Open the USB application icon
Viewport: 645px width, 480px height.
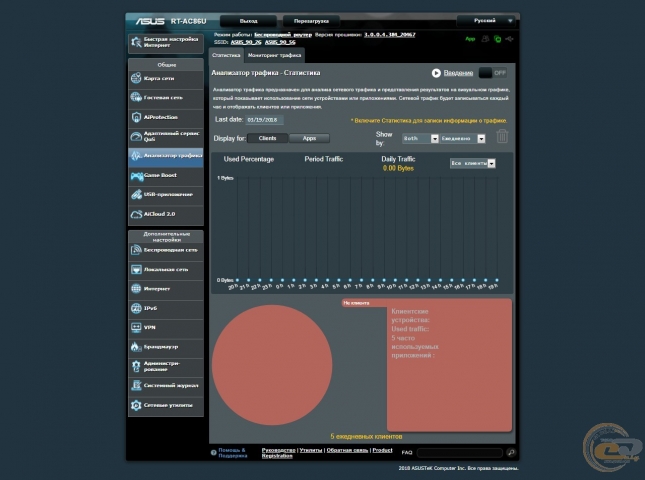[136, 195]
